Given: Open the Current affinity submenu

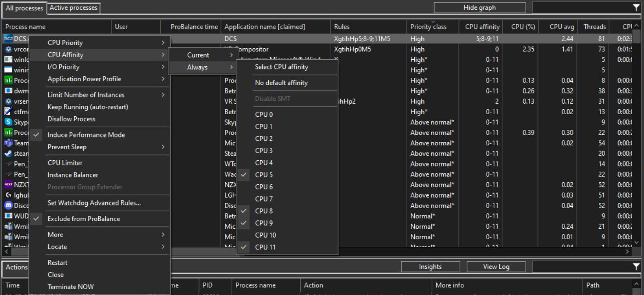Looking at the screenshot, I should (x=203, y=55).
